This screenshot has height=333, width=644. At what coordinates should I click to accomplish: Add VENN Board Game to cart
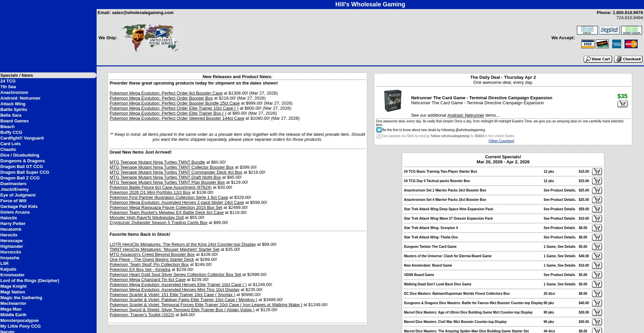597,275
